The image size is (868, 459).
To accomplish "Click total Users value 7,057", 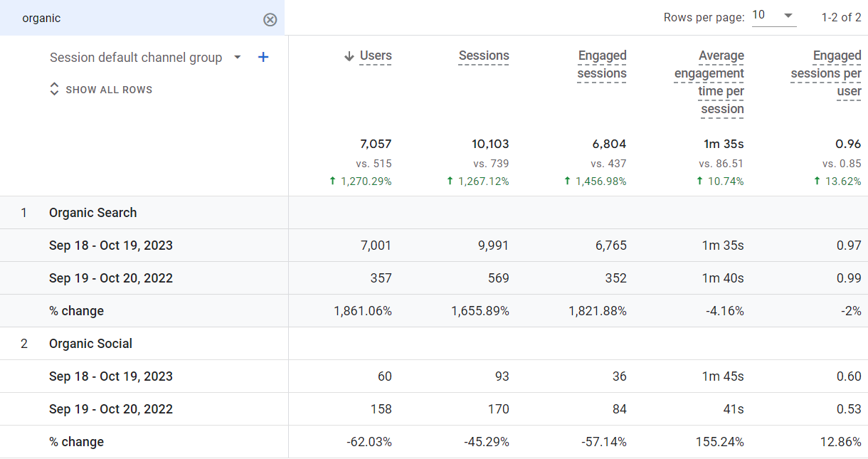I will tap(376, 144).
